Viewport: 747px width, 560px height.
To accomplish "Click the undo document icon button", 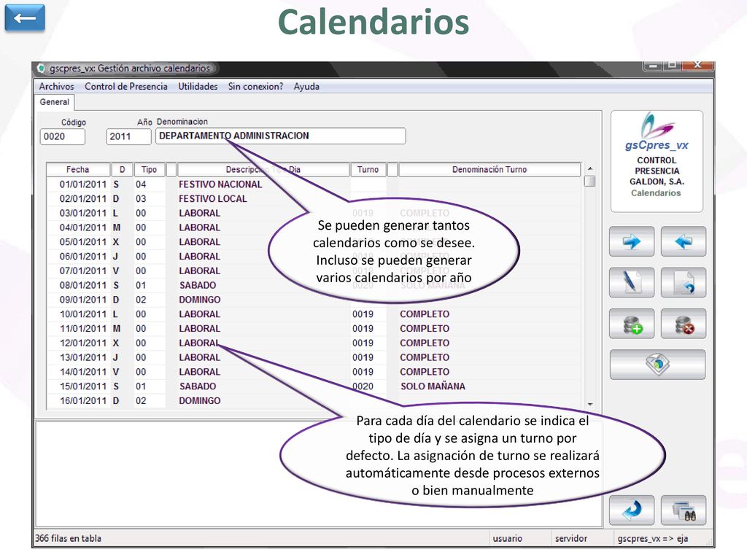I will click(x=683, y=282).
